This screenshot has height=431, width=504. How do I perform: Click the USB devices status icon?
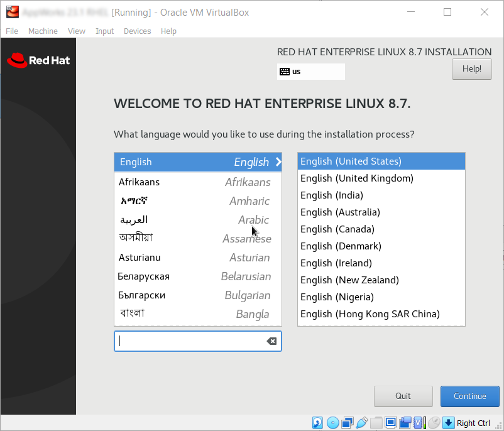pyautogui.click(x=362, y=423)
